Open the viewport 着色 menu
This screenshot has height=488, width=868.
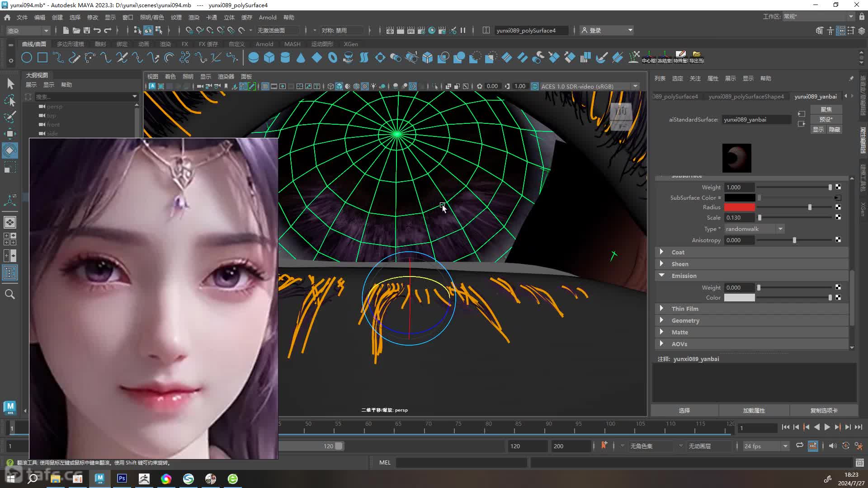coord(170,76)
